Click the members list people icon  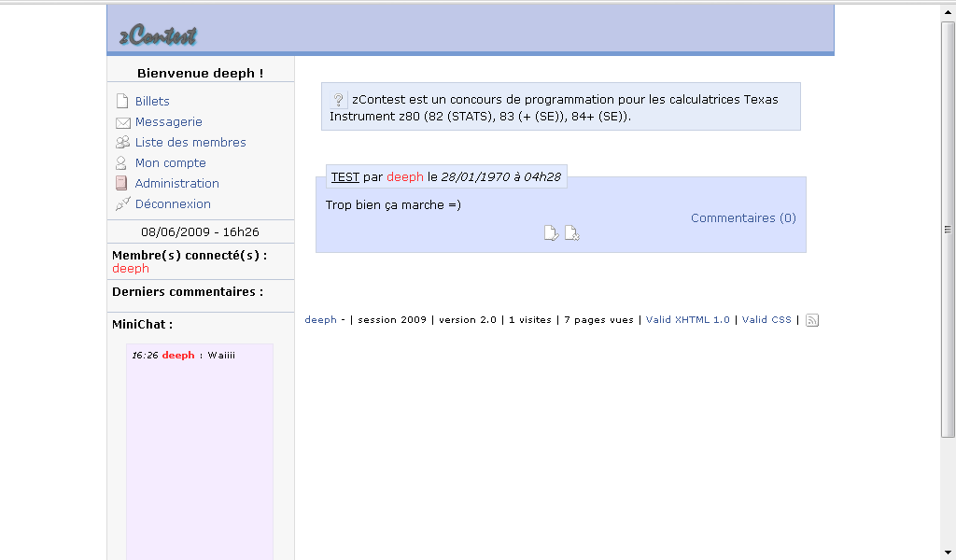(122, 143)
